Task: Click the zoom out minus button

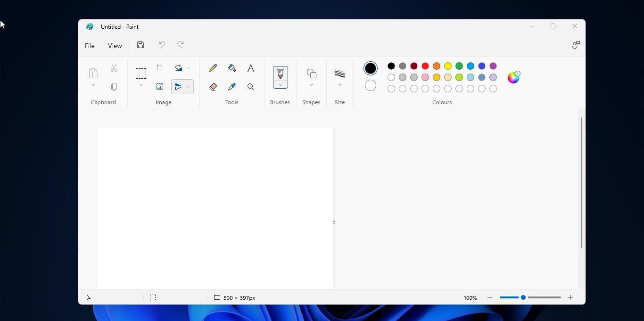Action: click(x=490, y=297)
